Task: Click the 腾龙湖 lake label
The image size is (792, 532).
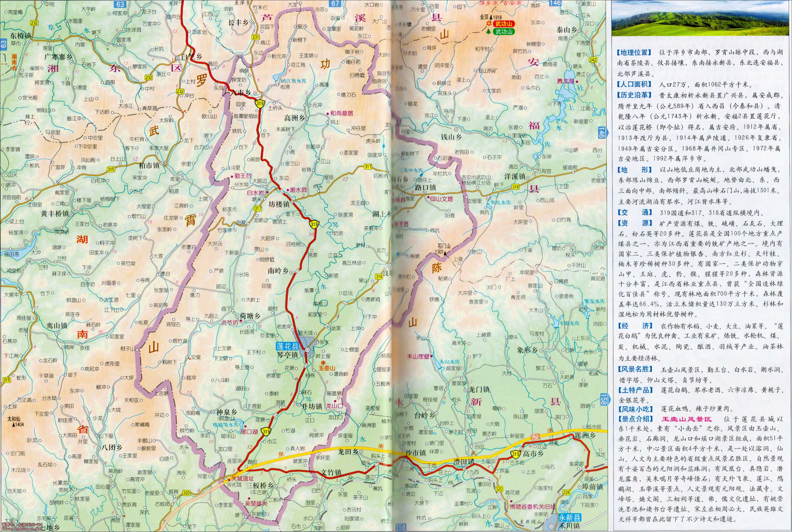Action: coord(565,81)
